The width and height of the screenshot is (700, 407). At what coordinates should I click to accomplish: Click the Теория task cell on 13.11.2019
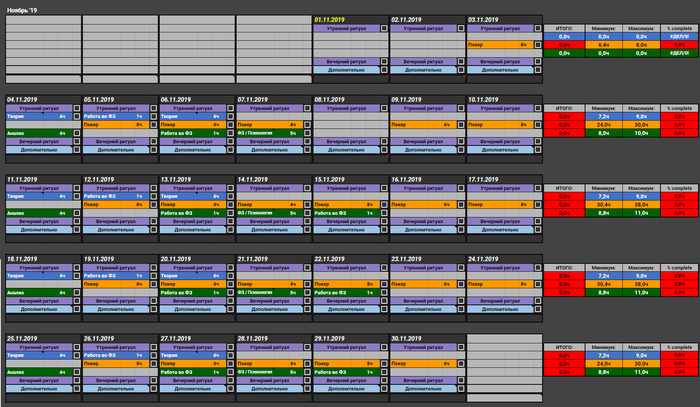[193, 196]
